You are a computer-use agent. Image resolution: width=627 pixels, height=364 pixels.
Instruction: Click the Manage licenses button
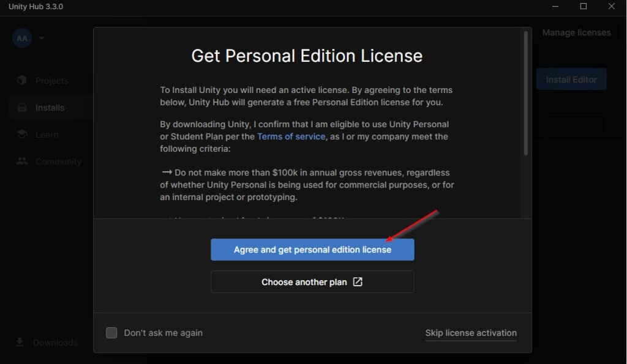tap(576, 32)
